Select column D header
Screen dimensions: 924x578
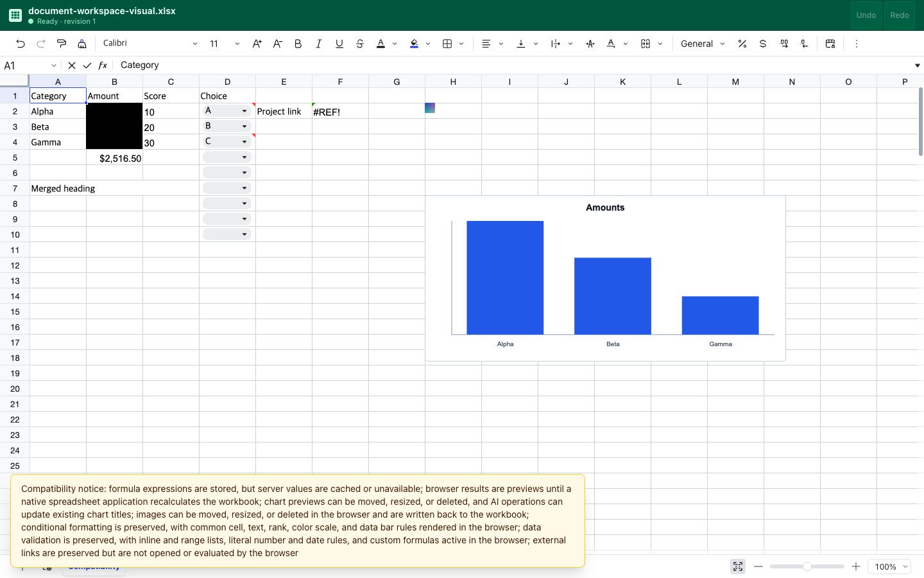227,82
